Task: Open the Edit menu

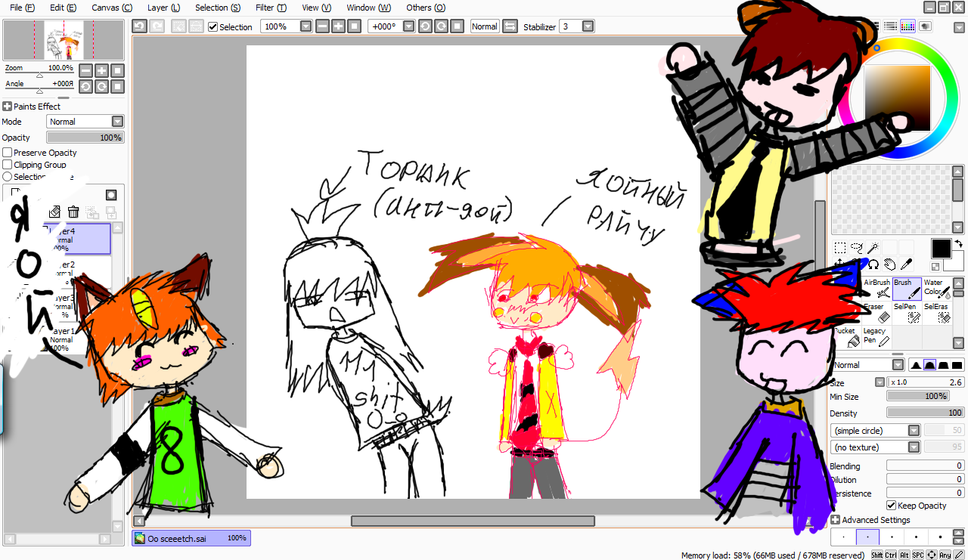Action: 63,8
